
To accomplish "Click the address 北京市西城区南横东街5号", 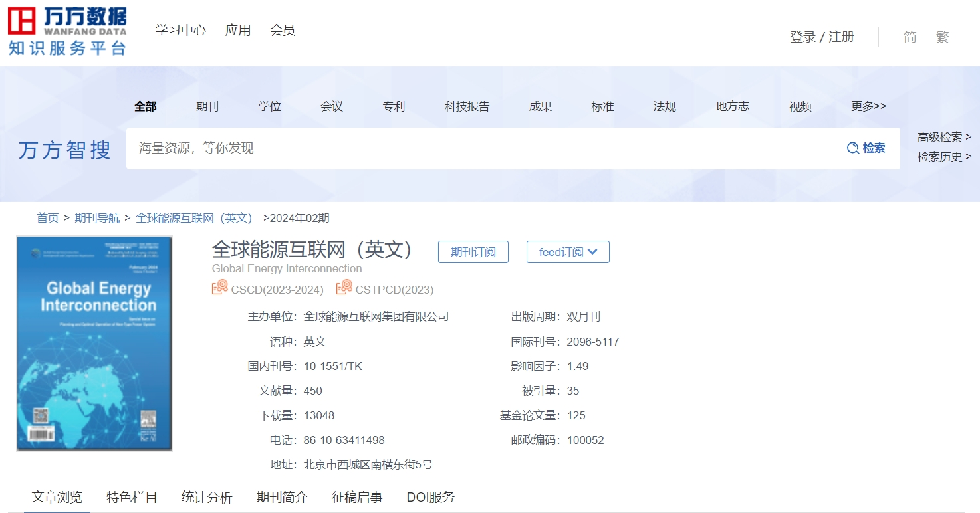I will [368, 464].
